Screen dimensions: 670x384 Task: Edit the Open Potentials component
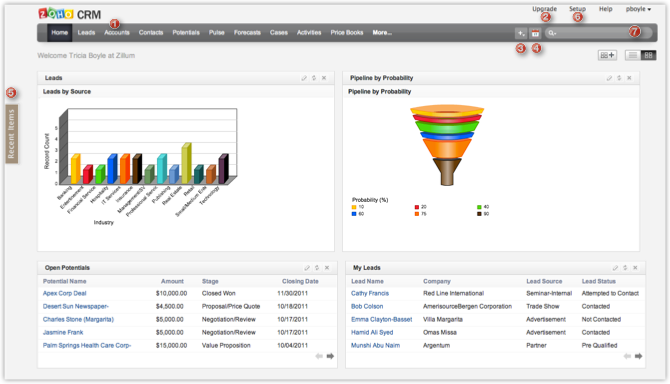pos(307,268)
